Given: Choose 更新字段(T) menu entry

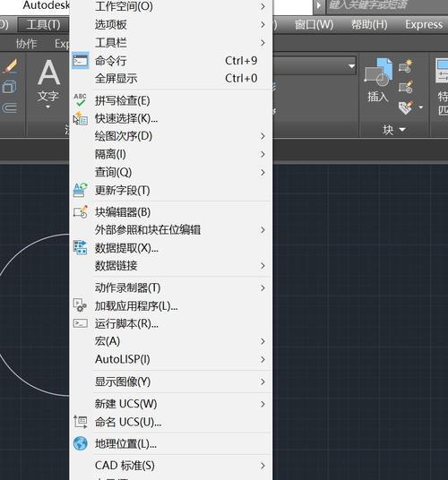Looking at the screenshot, I should pos(171,191).
